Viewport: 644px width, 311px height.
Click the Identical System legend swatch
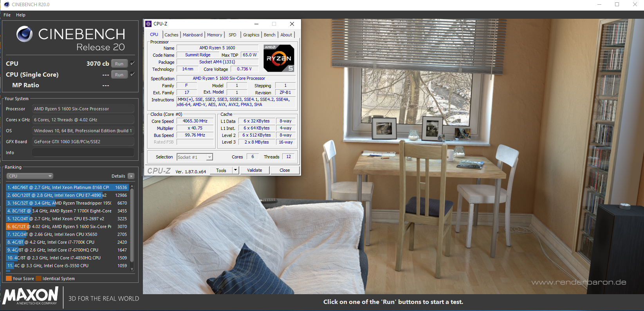pyautogui.click(x=38, y=279)
